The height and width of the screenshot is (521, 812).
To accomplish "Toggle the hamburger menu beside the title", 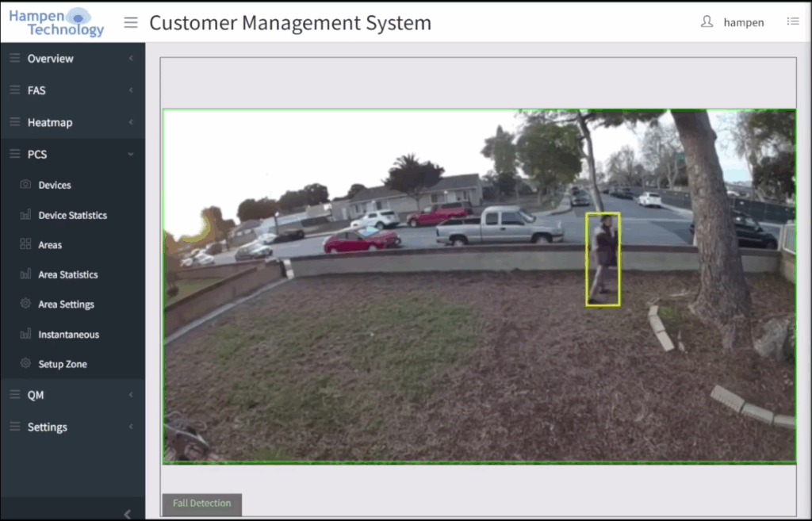I will tap(131, 22).
